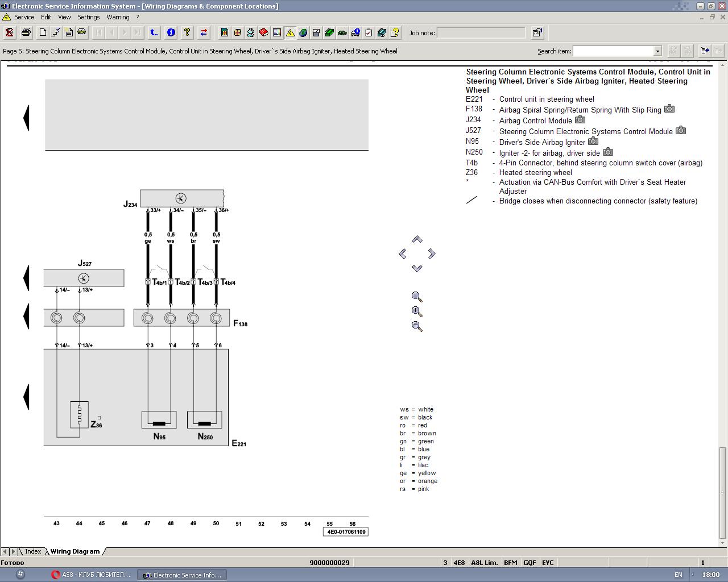Zoom out using the minus magnifier
Screen dimensions: 728x582
point(417,326)
